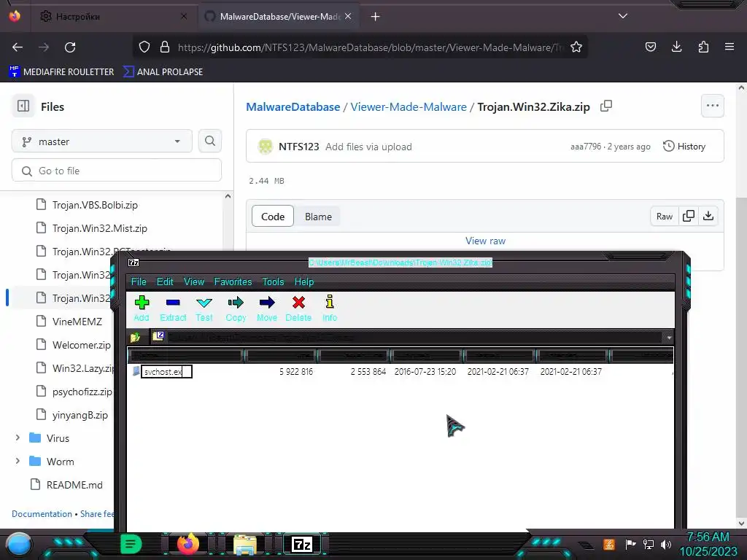Switch to the Настройки tab
Screen dimensions: 747x560
pyautogui.click(x=113, y=17)
